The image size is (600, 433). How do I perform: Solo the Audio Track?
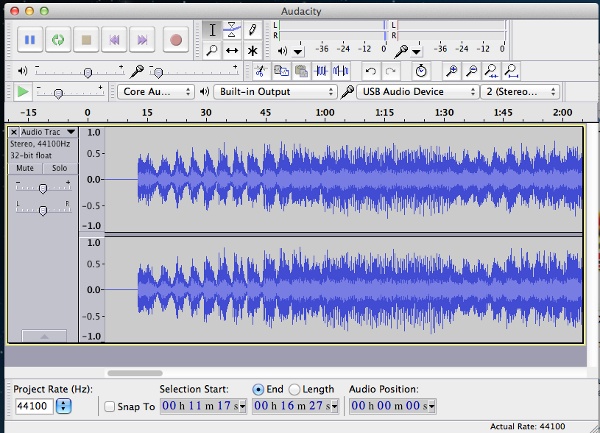pyautogui.click(x=60, y=168)
